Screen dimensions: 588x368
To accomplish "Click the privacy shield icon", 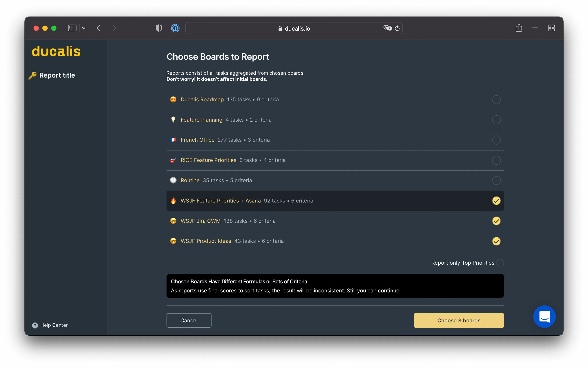I will point(159,28).
